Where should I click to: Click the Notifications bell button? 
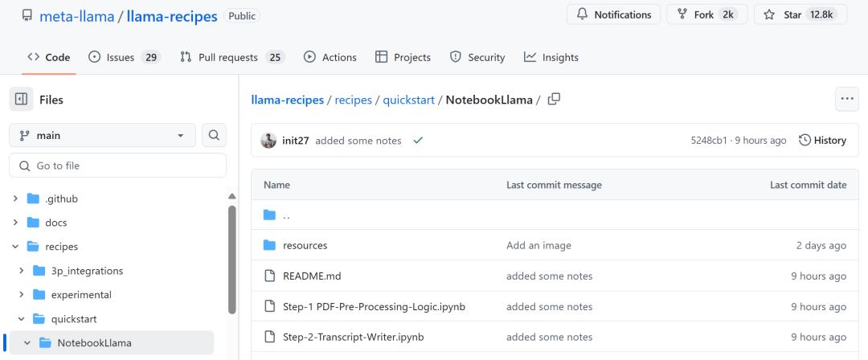(x=613, y=15)
